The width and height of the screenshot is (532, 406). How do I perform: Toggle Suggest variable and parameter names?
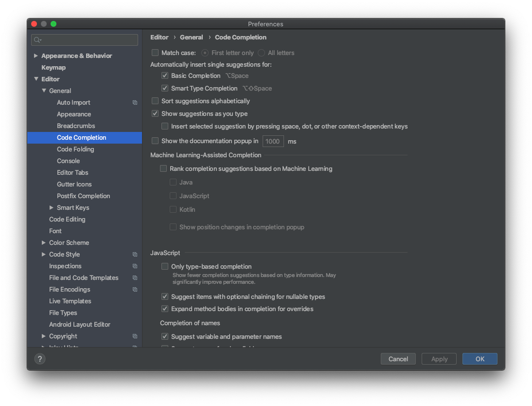165,337
